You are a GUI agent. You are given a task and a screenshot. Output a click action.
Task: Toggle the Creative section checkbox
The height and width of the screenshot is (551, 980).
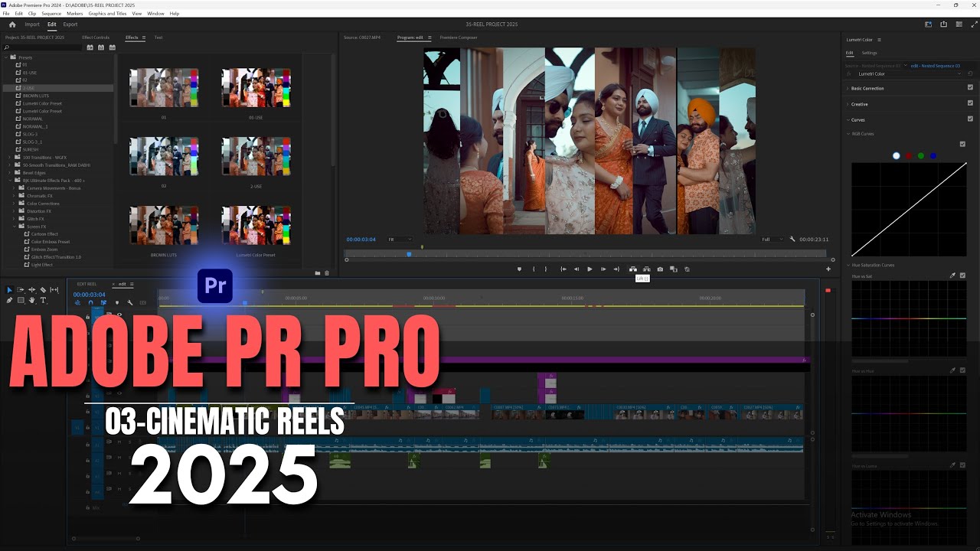click(970, 103)
